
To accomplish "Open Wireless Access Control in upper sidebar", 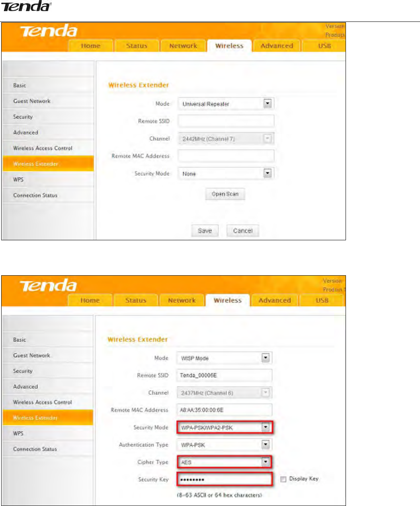I will point(48,148).
